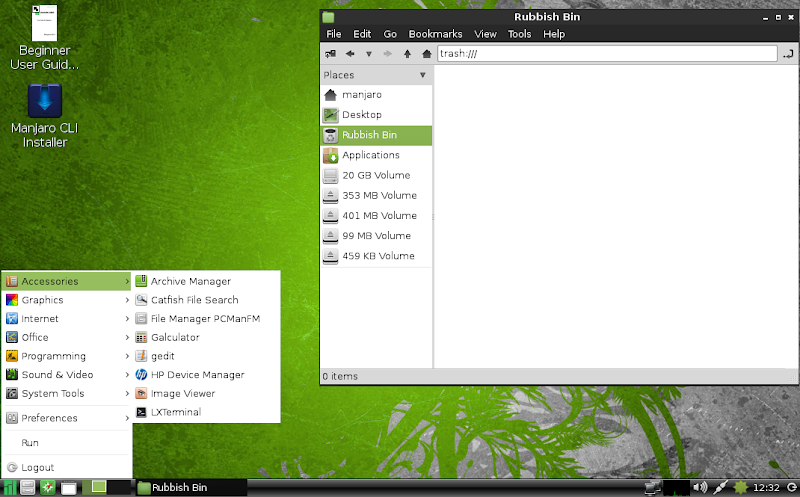Select Rubbish Bin in the Places list
The image size is (800, 497).
point(377,135)
